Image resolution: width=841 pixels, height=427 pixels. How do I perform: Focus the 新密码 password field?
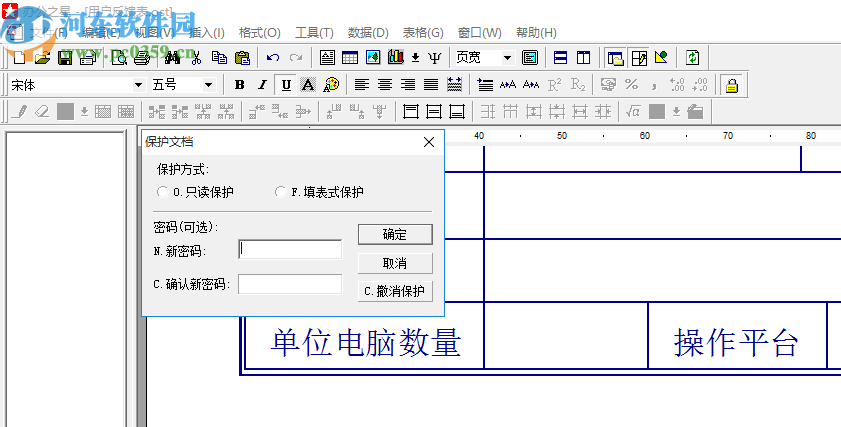click(x=290, y=249)
